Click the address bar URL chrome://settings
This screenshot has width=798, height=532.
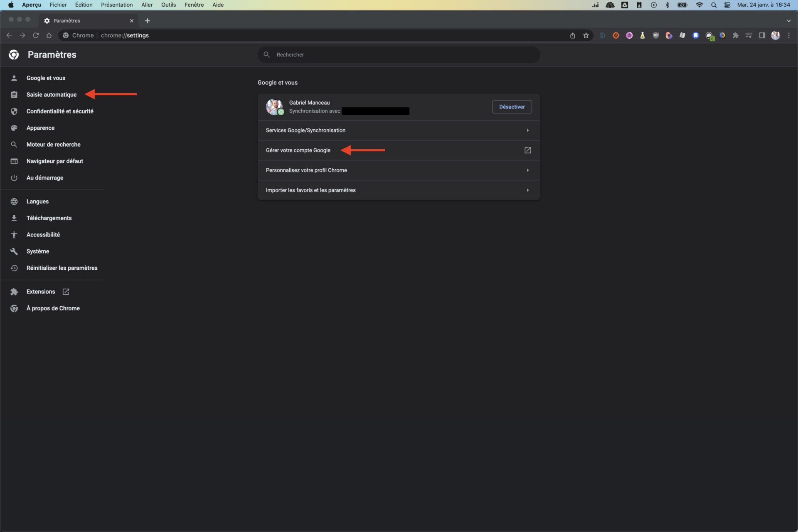[x=125, y=35]
